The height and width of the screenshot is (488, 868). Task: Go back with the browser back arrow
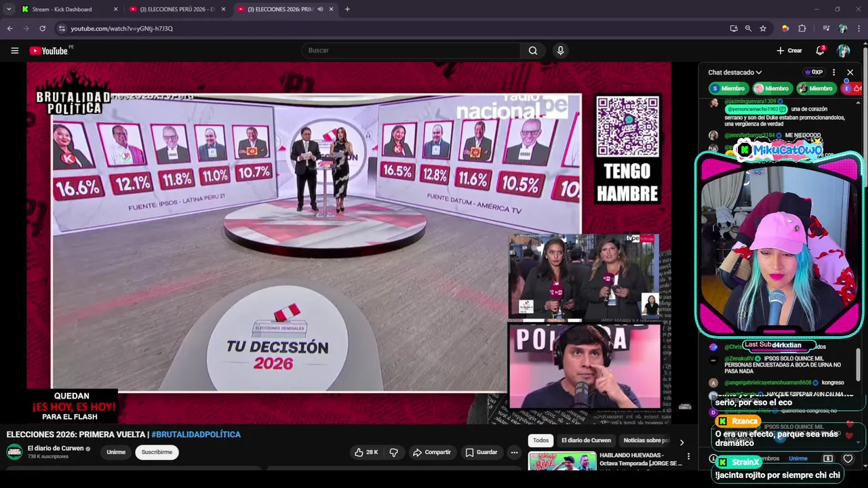point(9,28)
